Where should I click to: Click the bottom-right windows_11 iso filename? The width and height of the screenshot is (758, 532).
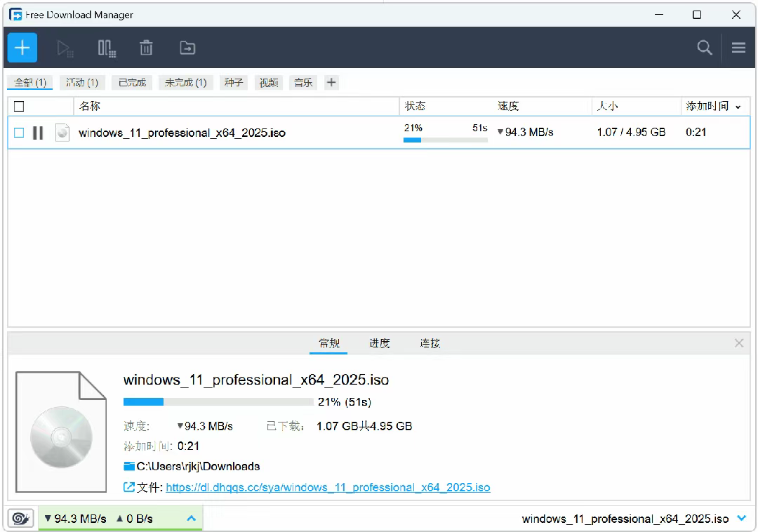625,519
